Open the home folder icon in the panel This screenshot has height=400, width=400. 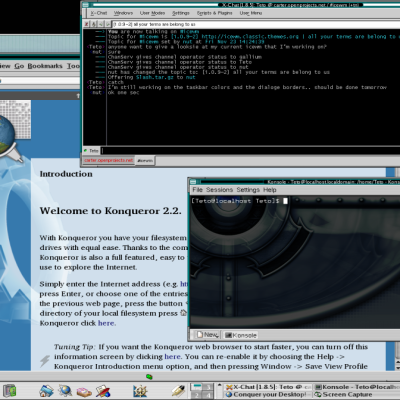pyautogui.click(x=46, y=391)
